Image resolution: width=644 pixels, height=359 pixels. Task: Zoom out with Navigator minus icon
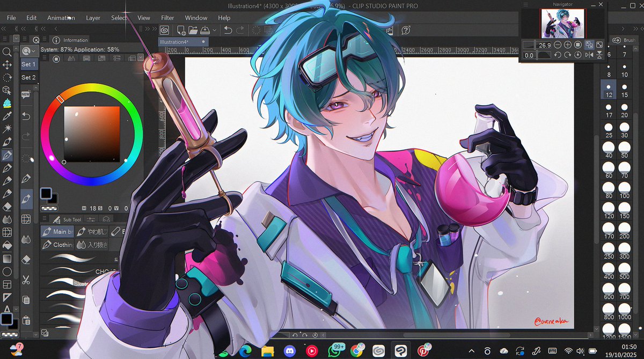pos(558,45)
